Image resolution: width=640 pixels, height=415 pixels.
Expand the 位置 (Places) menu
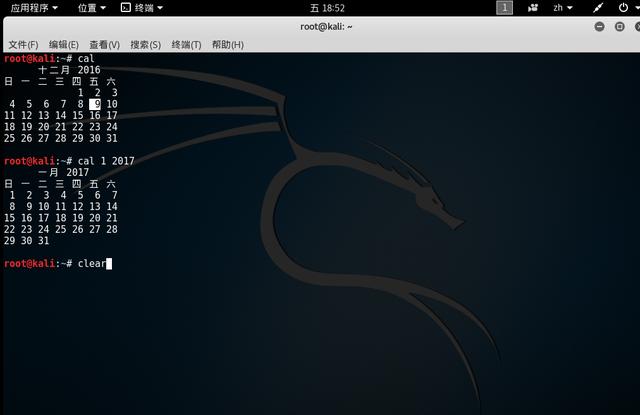pos(92,7)
